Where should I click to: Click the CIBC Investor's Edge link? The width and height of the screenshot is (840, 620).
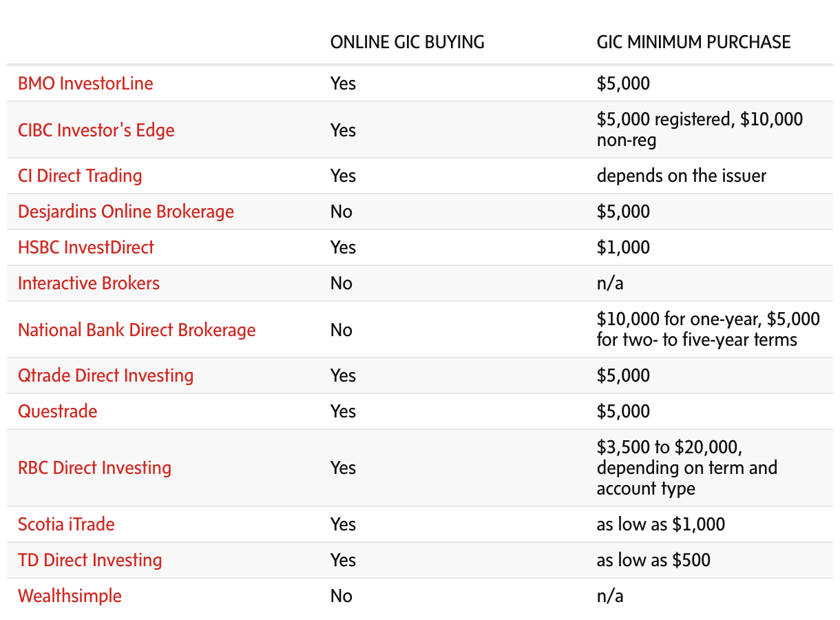(96, 130)
